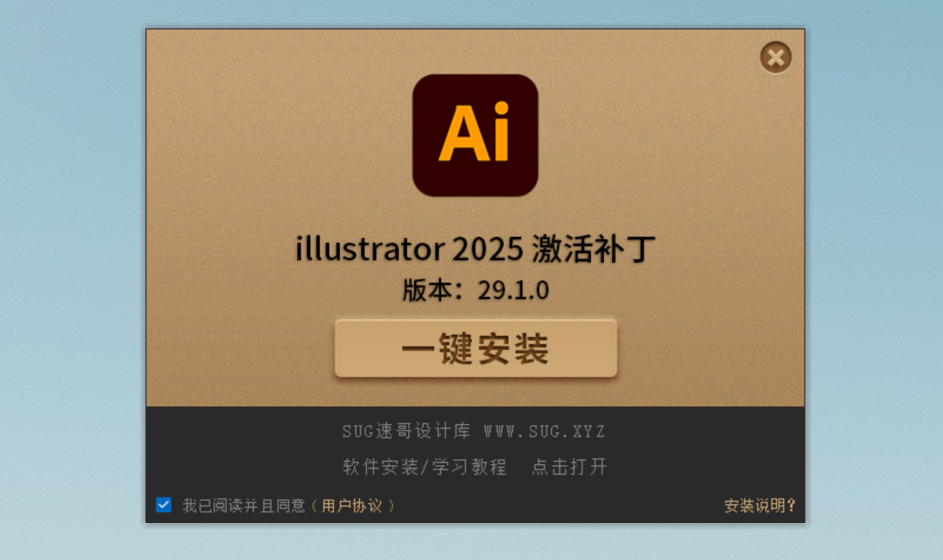Click the blue desktop background left of the dialog
Viewport: 943px width, 560px height.
[71, 275]
